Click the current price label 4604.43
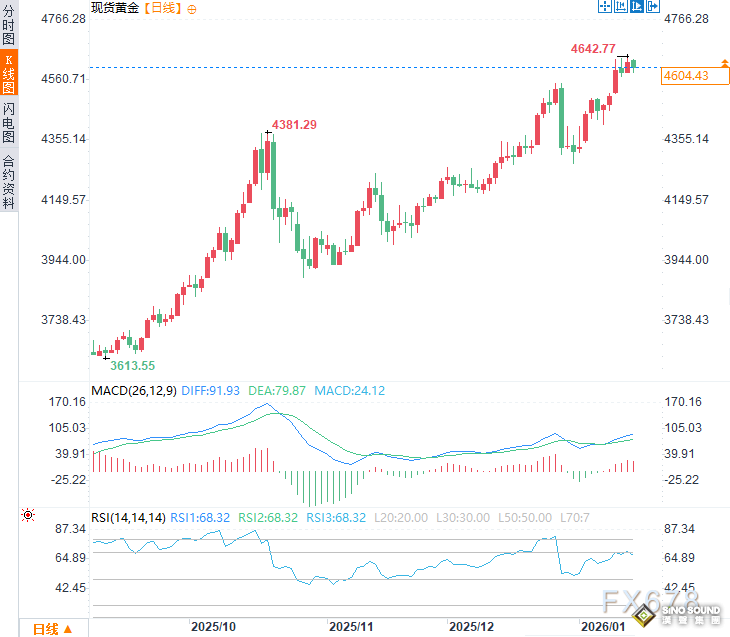The image size is (730, 637). tap(685, 76)
